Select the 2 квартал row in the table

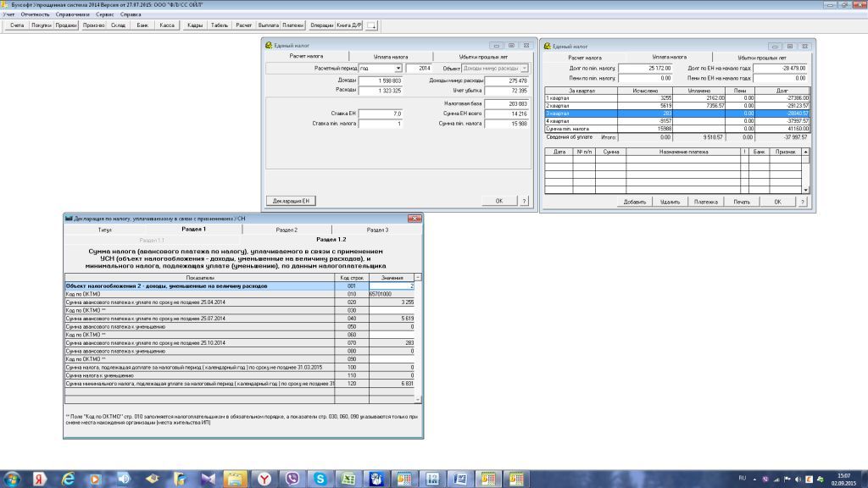pos(581,106)
